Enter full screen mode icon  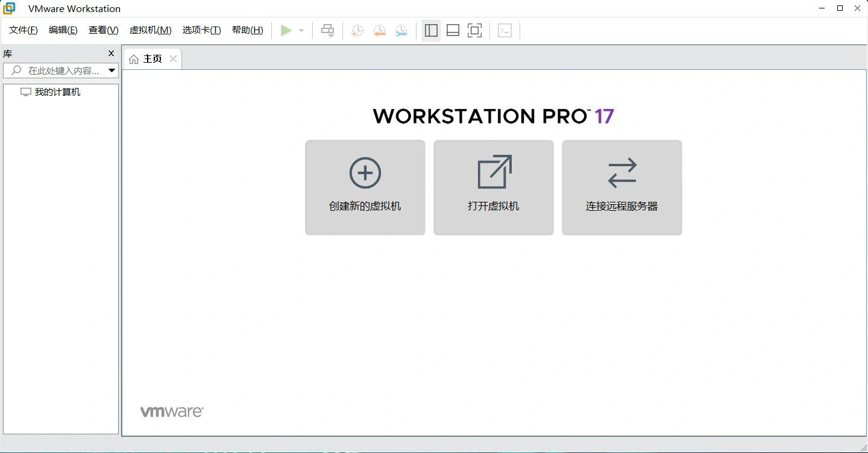(475, 31)
